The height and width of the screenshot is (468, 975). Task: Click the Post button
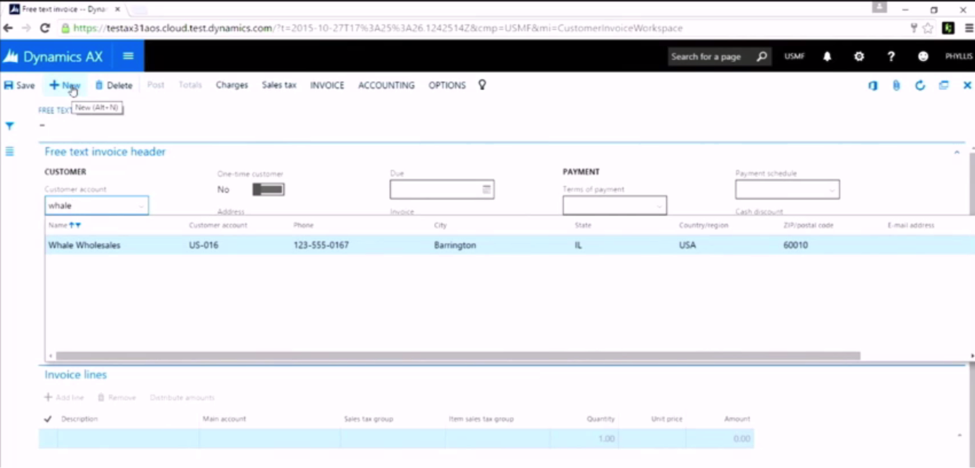(x=155, y=85)
